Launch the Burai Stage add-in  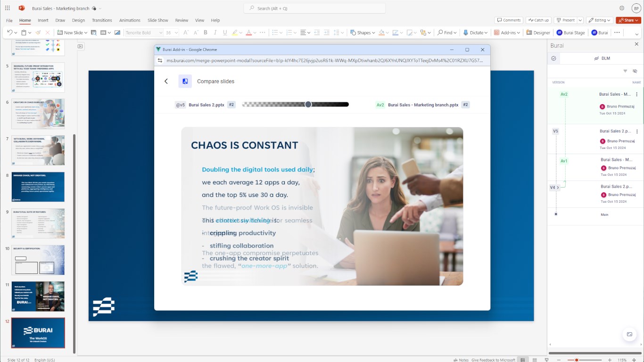point(571,33)
